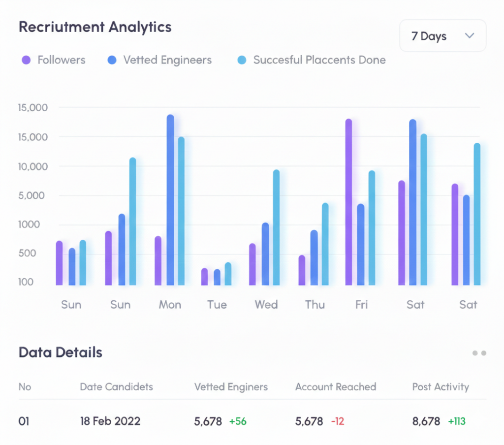
Task: Click the +56 change indicator
Action: (238, 421)
